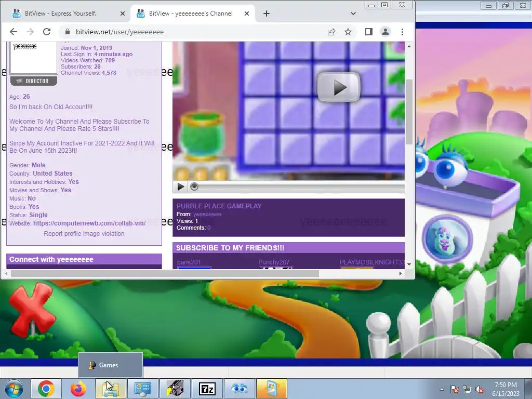The width and height of the screenshot is (532, 399).
Task: Click 'Subscribers: 26' text
Action: pos(81,66)
